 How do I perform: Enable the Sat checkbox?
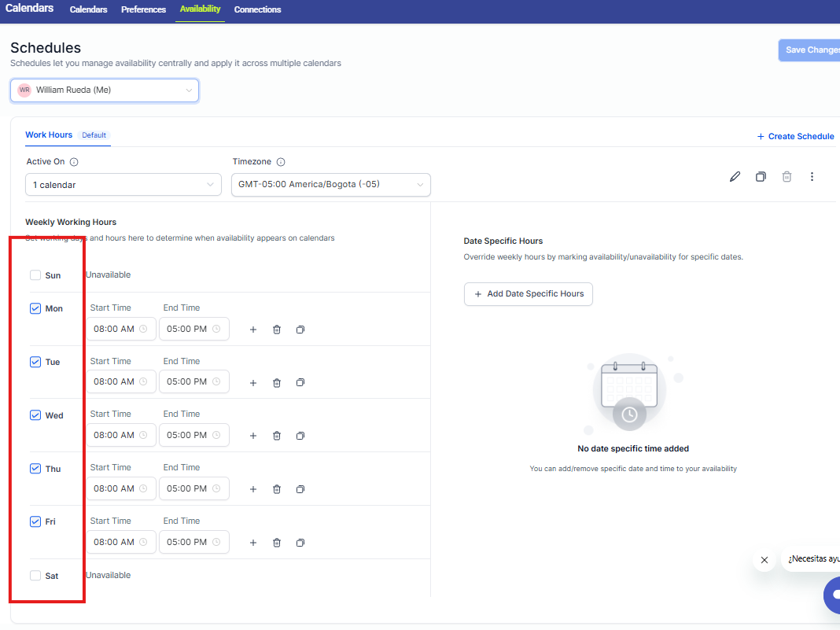(x=35, y=576)
